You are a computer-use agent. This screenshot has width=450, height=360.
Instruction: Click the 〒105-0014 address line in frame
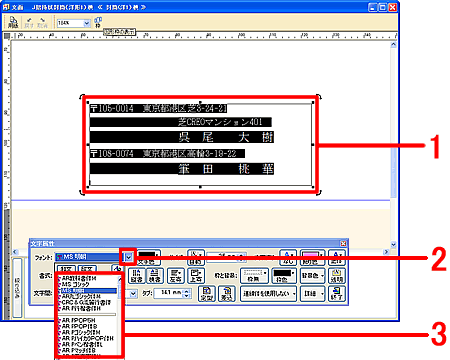[x=159, y=108]
